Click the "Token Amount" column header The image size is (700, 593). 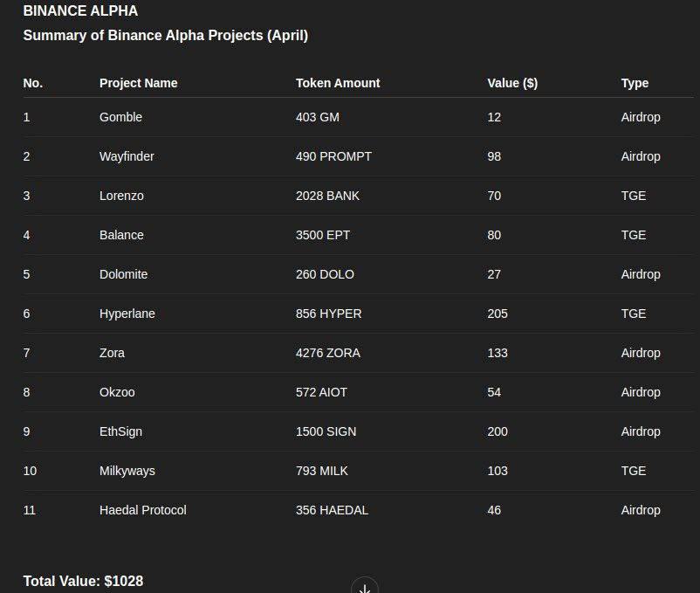(x=338, y=83)
